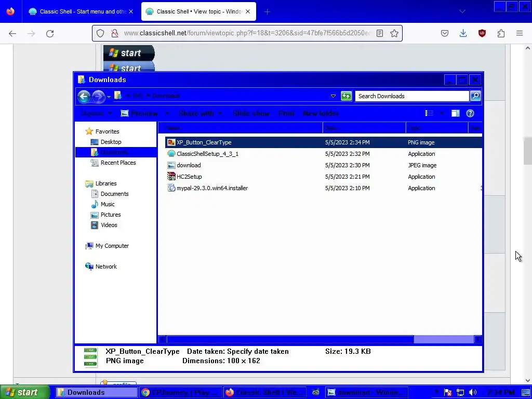Open the Music library
This screenshot has height=399, width=532.
(x=108, y=204)
